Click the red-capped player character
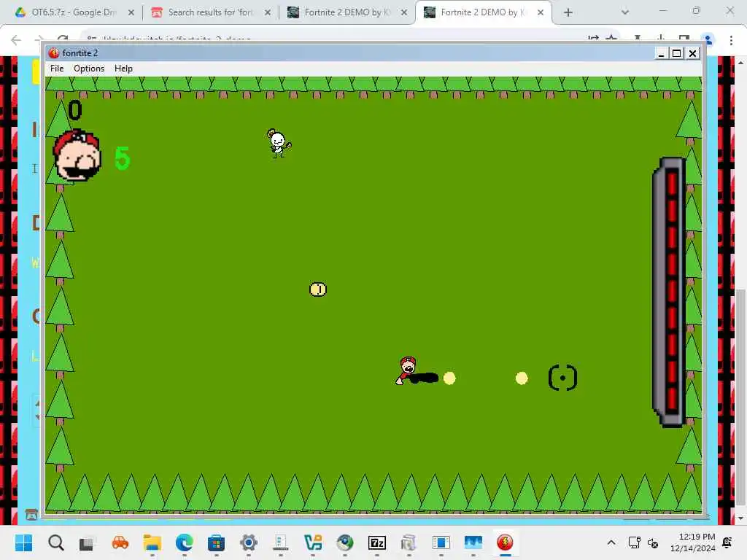The image size is (747, 560). 407,370
